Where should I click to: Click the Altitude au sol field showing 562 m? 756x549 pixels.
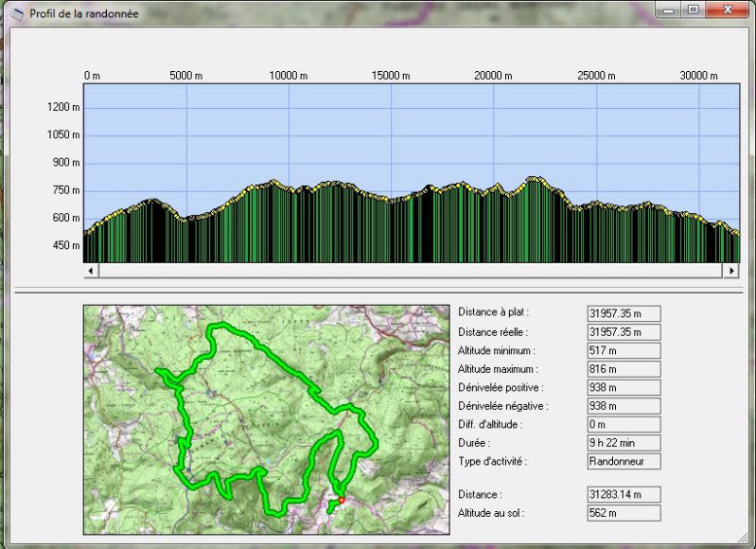tap(623, 513)
